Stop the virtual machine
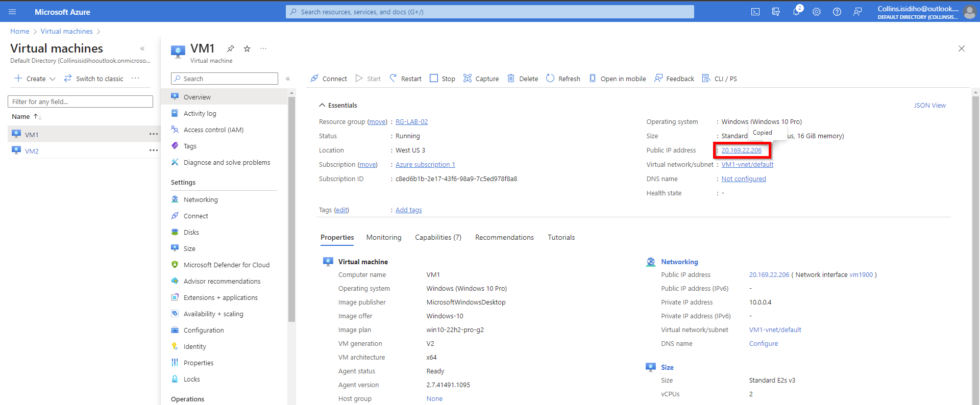 click(x=443, y=79)
